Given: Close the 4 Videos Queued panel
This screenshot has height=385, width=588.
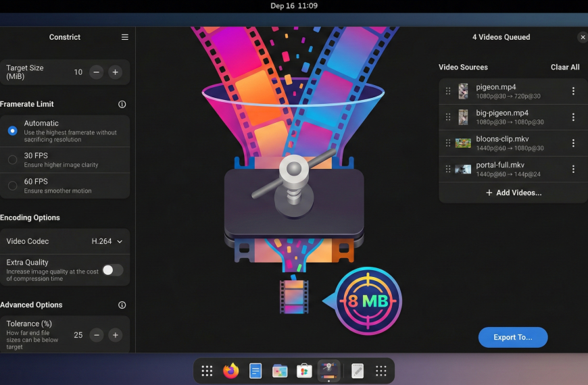Looking at the screenshot, I should (x=583, y=37).
